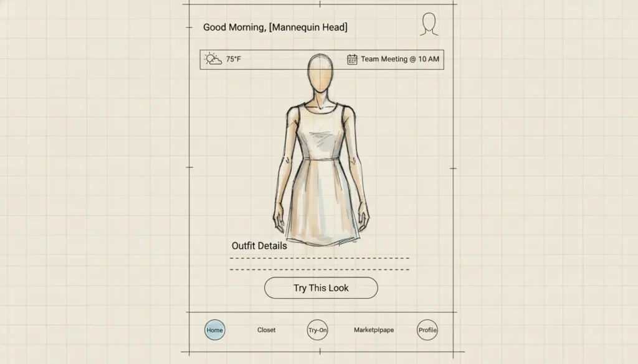Open the Try-On circle in bottom navigation
The width and height of the screenshot is (638, 364).
(318, 330)
